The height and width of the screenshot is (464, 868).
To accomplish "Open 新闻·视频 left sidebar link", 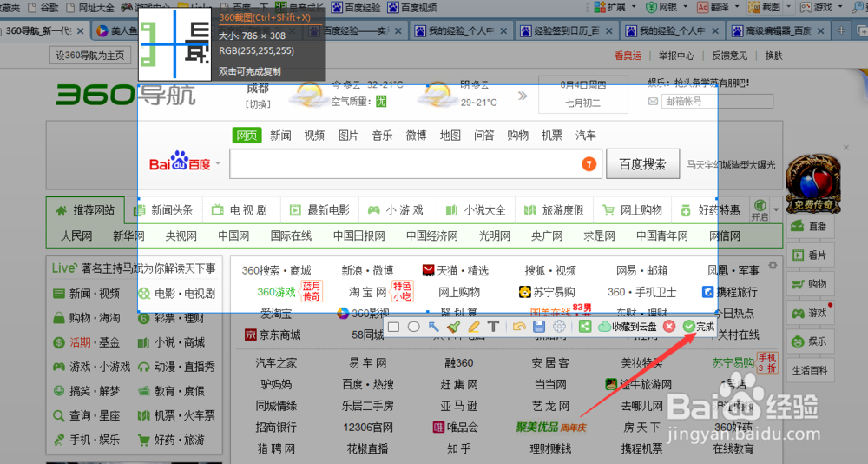I will [86, 293].
